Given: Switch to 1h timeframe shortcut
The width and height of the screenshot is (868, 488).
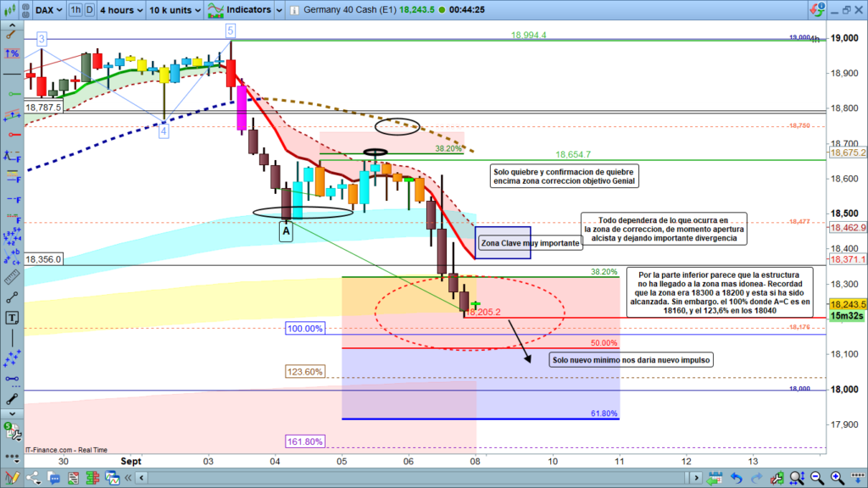Looking at the screenshot, I should pos(76,10).
